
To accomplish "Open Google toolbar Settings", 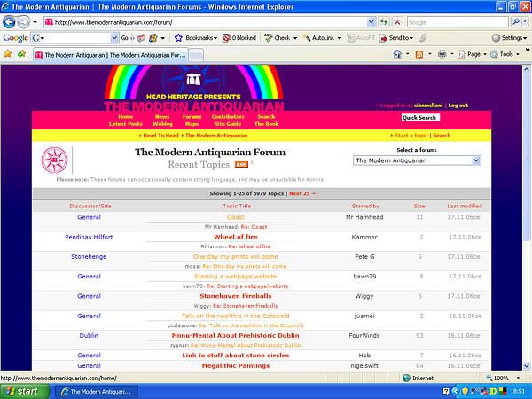I will pyautogui.click(x=509, y=38).
